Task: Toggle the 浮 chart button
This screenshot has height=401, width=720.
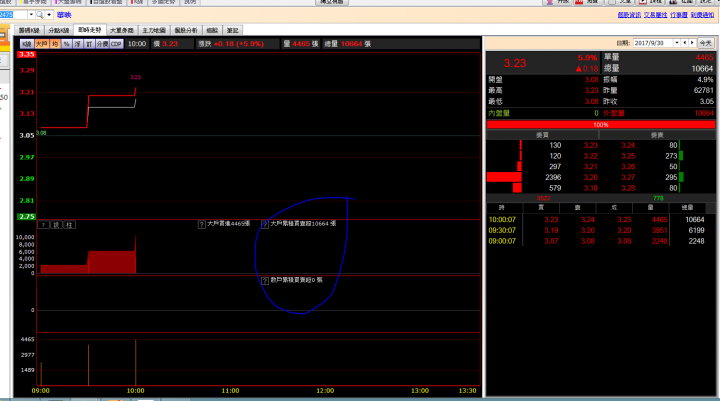Action: pyautogui.click(x=78, y=44)
